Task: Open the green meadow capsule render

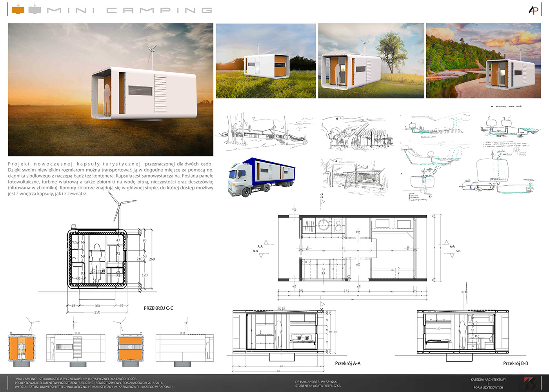Action: click(x=266, y=61)
